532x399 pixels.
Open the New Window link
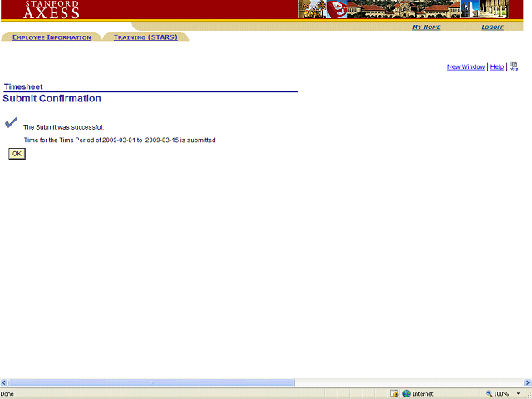tap(465, 67)
